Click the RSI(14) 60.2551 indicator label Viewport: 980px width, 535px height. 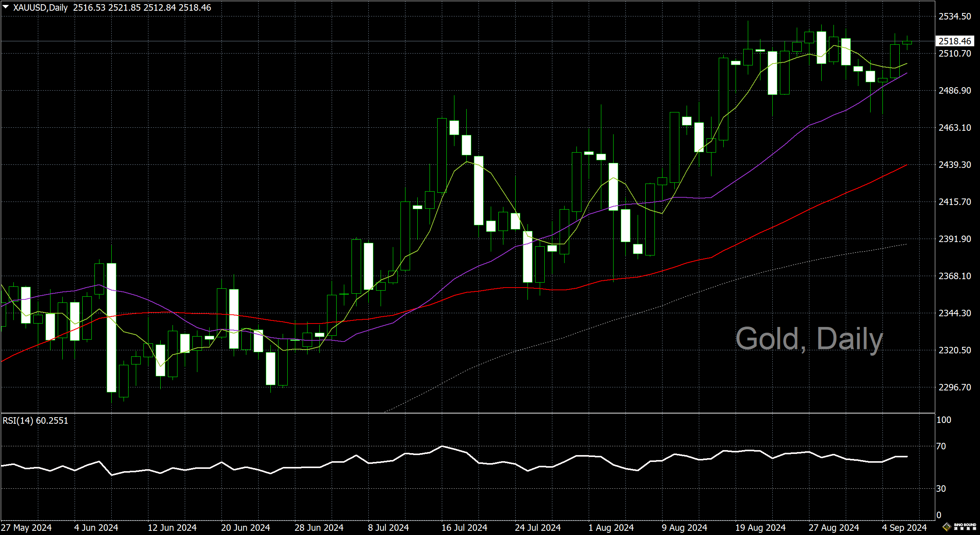pyautogui.click(x=35, y=421)
